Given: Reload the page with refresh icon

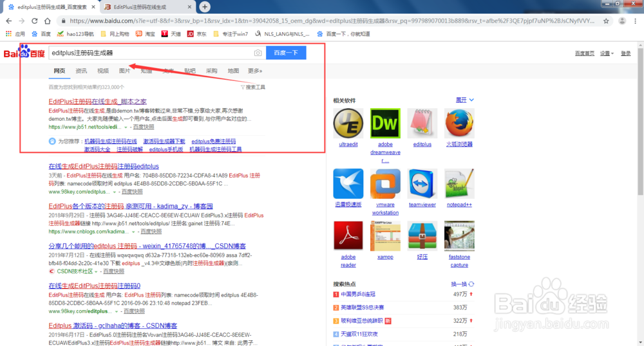Looking at the screenshot, I should (35, 21).
